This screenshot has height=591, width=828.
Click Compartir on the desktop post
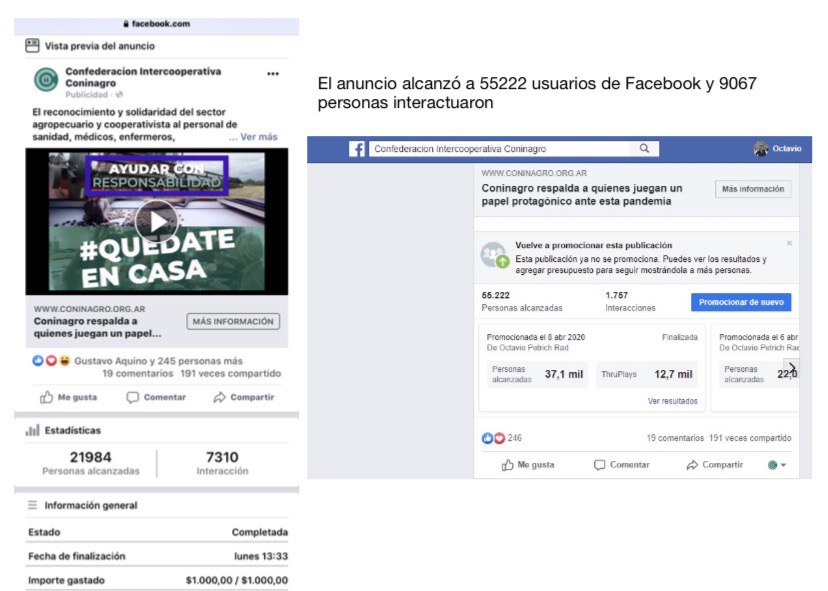coord(714,465)
